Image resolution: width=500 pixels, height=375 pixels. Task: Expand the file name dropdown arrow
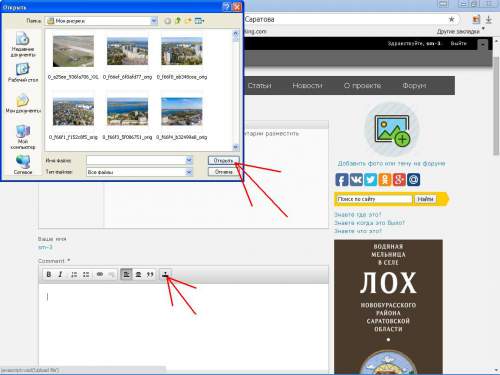(189, 160)
